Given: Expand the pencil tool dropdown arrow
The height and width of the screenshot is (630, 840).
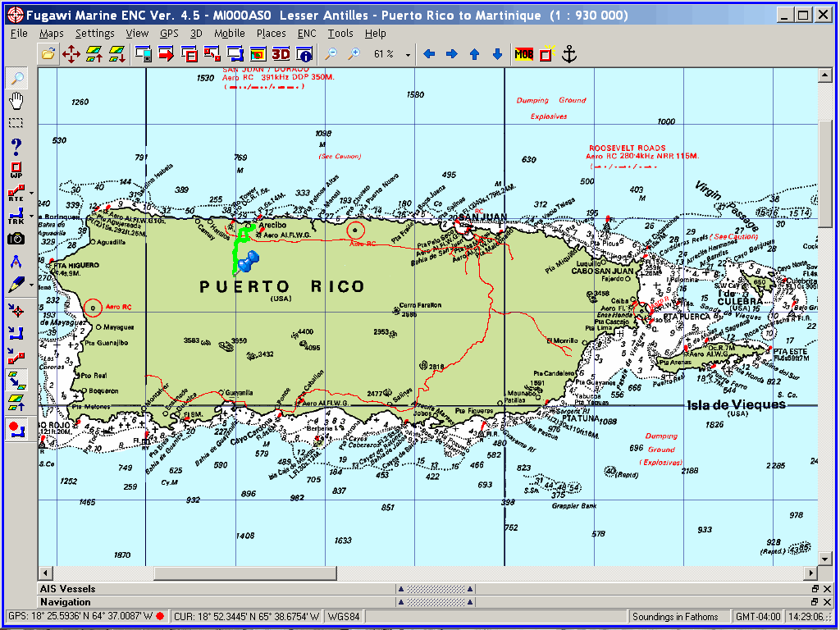Looking at the screenshot, I should coord(32,285).
